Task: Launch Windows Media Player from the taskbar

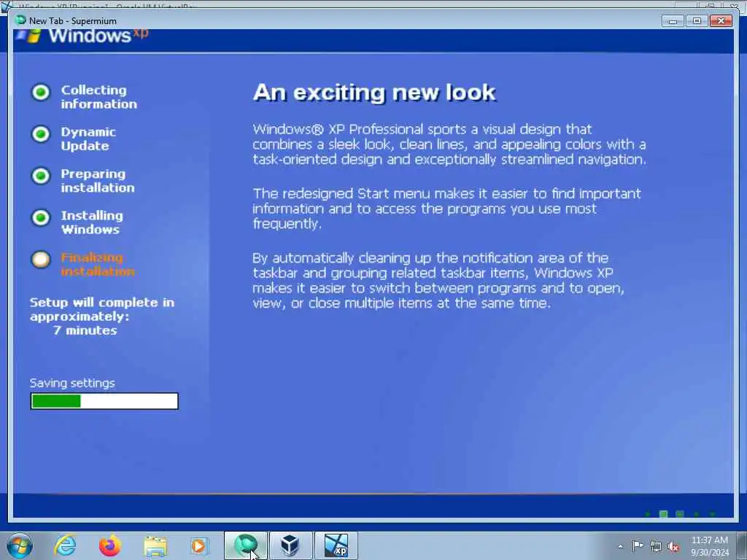Action: [199, 545]
